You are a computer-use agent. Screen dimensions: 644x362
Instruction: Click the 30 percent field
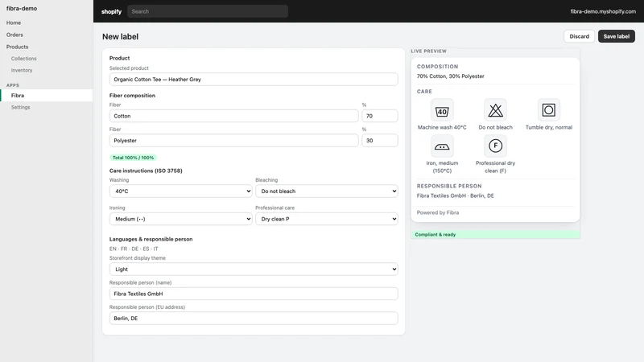click(379, 140)
